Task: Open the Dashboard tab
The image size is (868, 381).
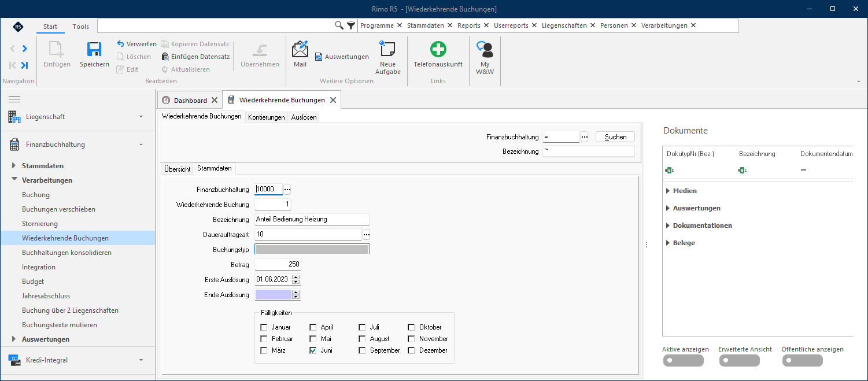Action: (190, 100)
